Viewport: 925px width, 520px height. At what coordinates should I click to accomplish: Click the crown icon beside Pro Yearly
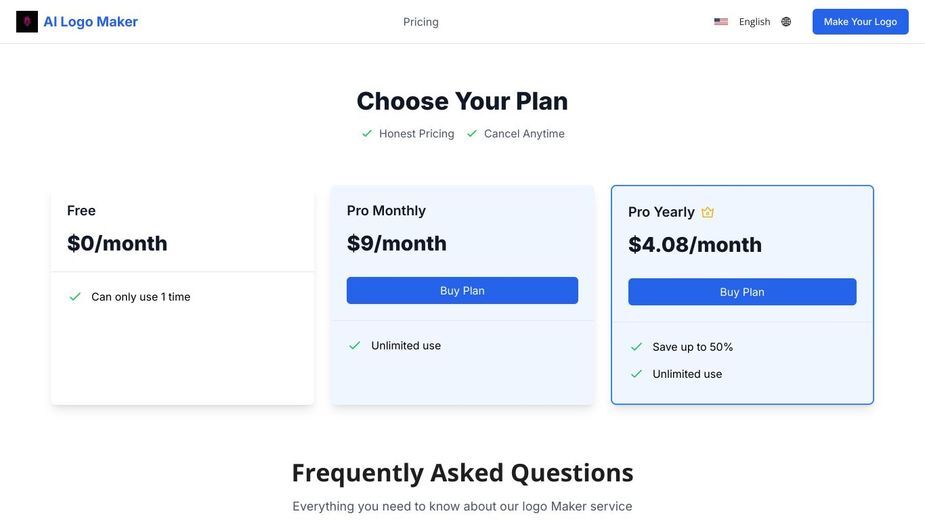[x=707, y=212]
